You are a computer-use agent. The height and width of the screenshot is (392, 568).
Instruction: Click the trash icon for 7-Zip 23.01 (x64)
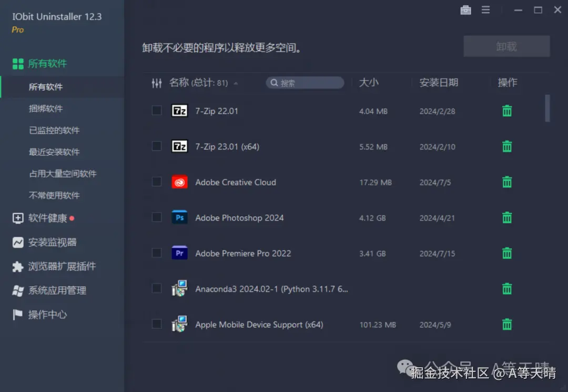coord(507,146)
